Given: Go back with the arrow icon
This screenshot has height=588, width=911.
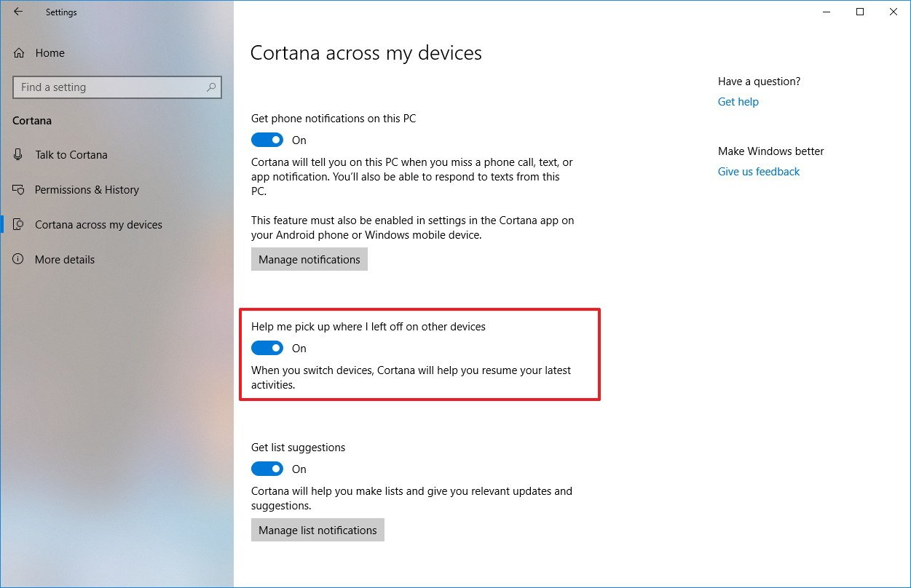Looking at the screenshot, I should (x=18, y=12).
